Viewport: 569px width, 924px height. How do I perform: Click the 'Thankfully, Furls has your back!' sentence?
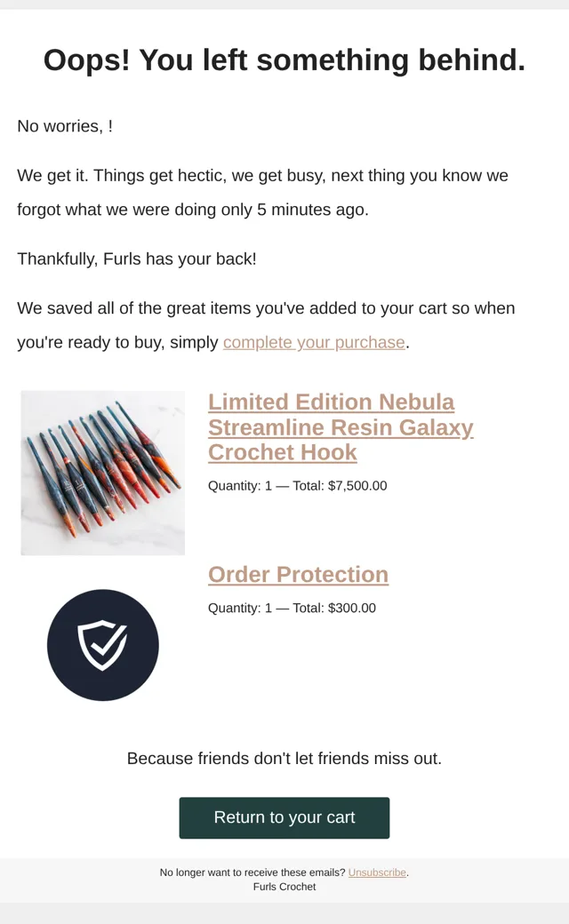pos(137,259)
